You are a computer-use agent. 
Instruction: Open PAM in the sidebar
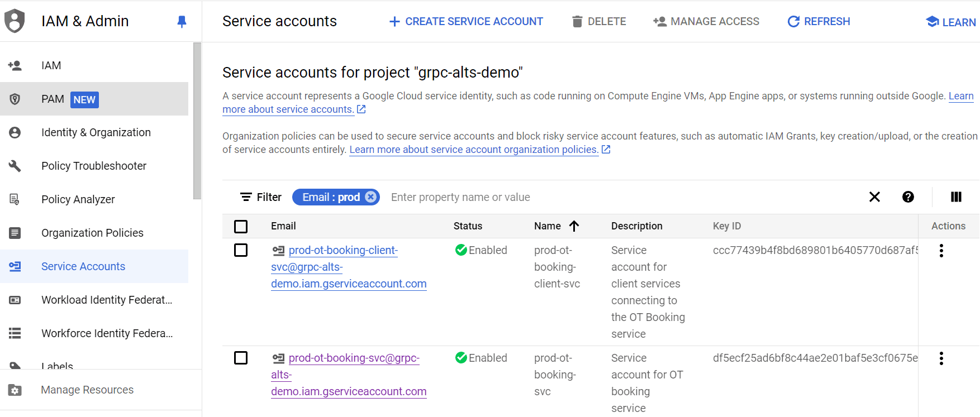(94, 99)
